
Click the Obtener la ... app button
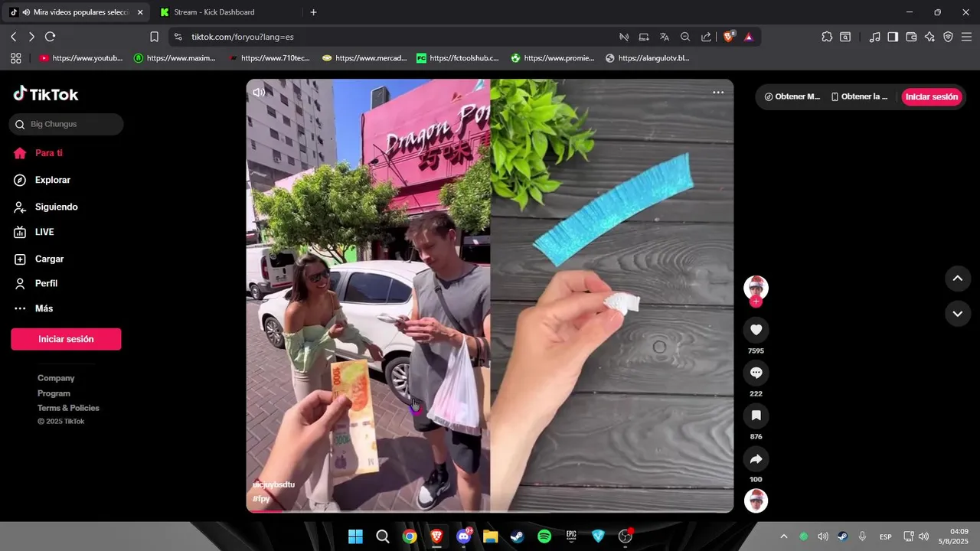coord(860,97)
